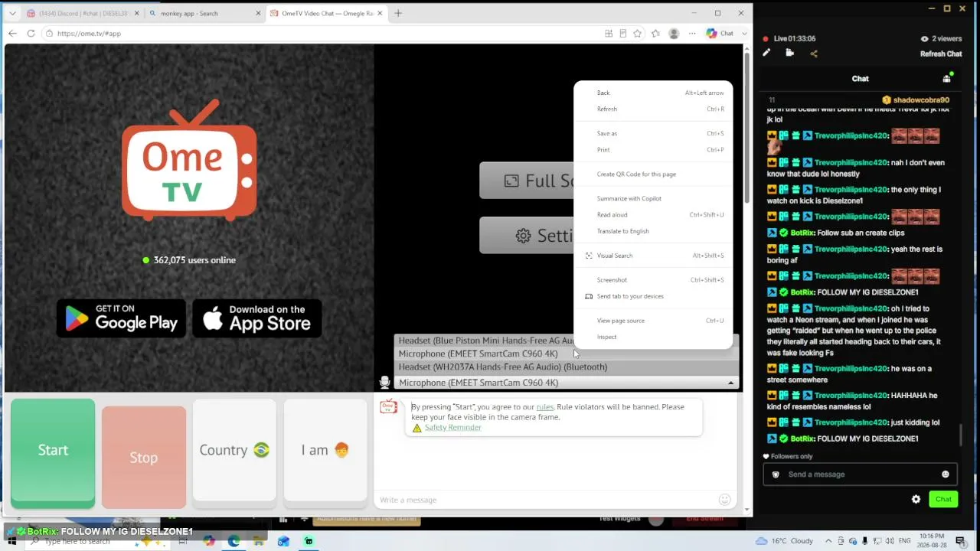Focus the 'Send a message' chat box
The width and height of the screenshot is (980, 551).
point(860,474)
